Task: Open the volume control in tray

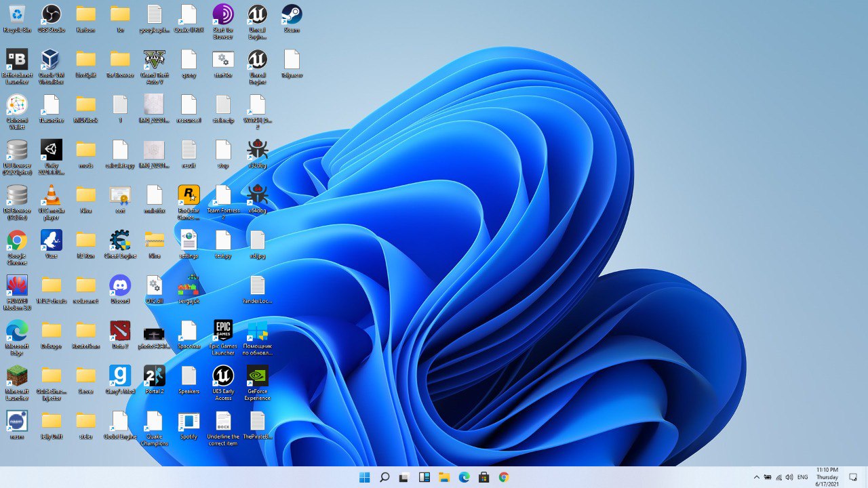Action: coord(789,477)
